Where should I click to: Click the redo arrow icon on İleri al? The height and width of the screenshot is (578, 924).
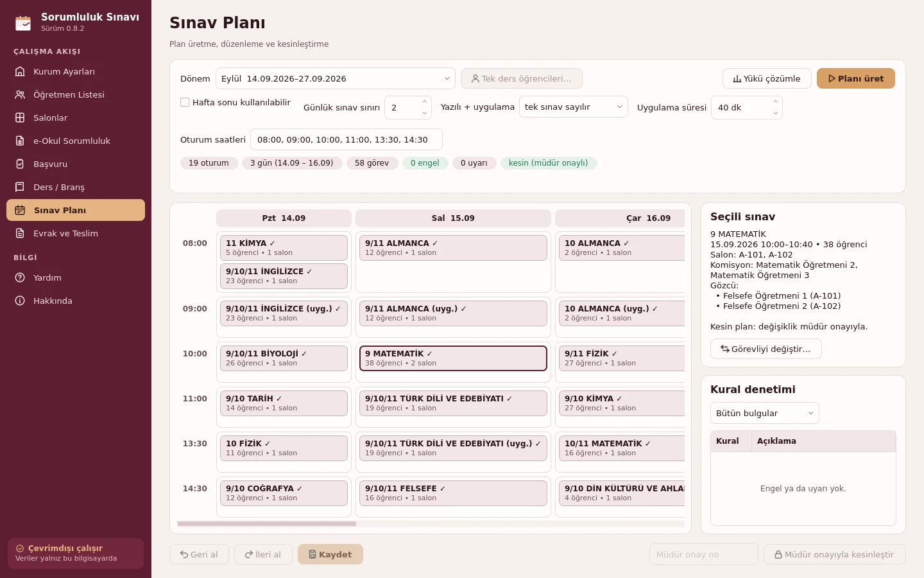[x=249, y=554]
